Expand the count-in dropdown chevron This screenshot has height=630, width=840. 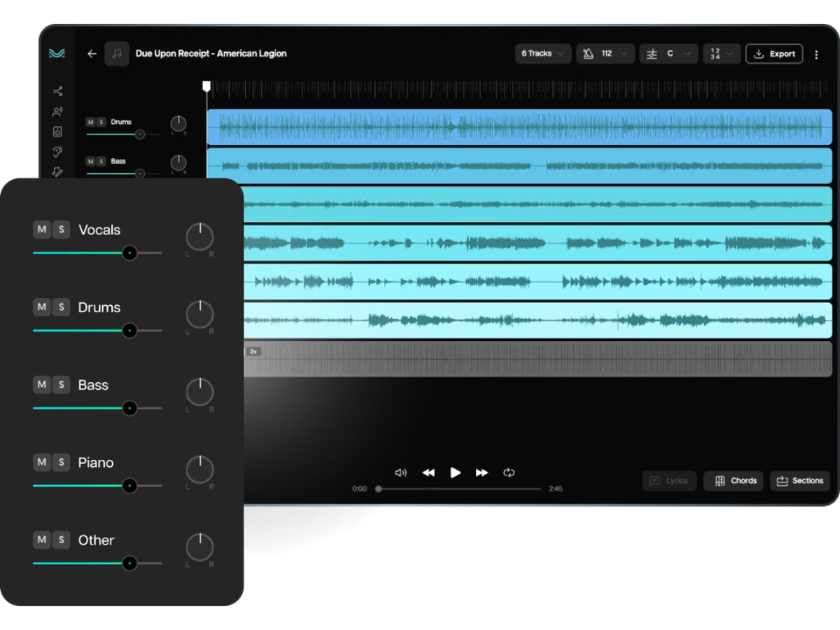[x=731, y=54]
